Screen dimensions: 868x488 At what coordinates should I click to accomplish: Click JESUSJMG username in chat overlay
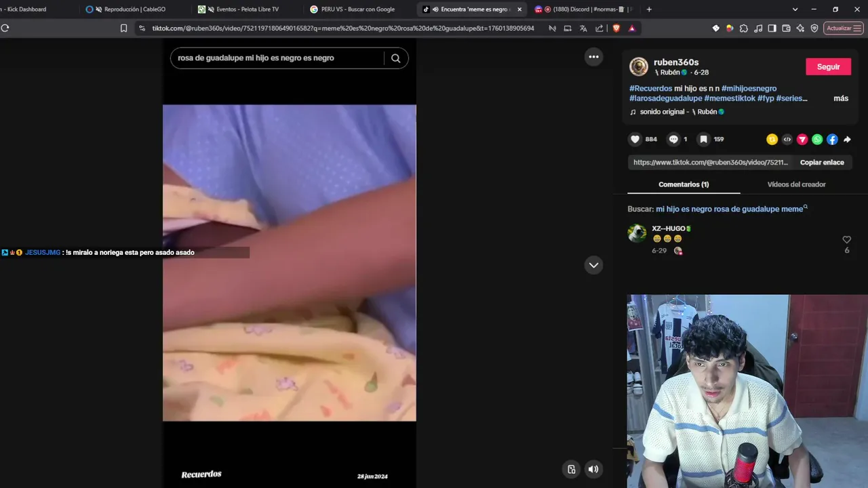(43, 253)
